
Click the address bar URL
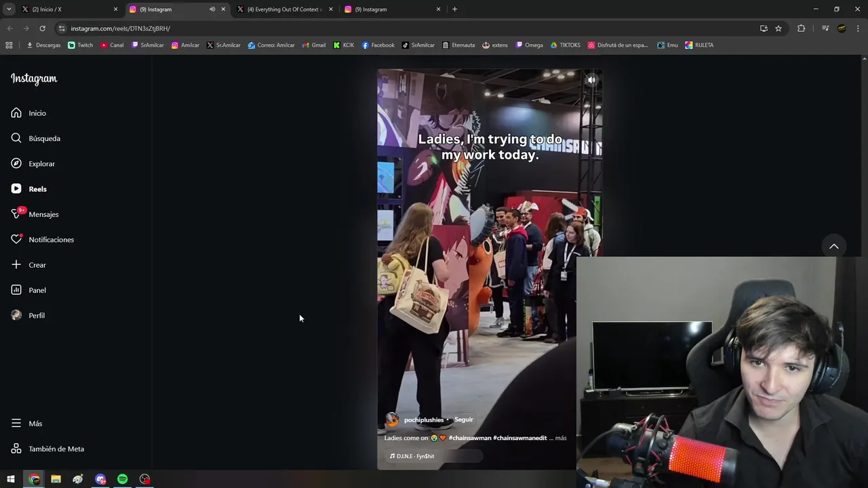[x=120, y=28]
